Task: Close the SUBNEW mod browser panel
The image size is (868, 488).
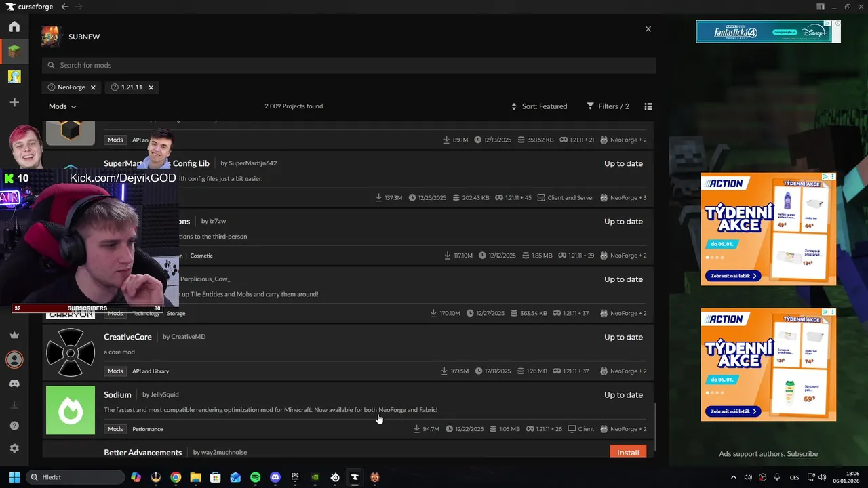Action: (648, 29)
